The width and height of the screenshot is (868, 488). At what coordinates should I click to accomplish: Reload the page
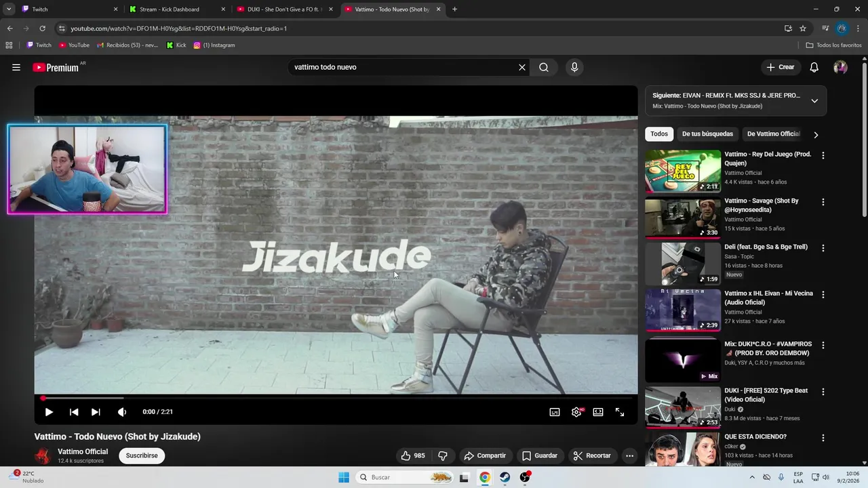click(x=42, y=28)
